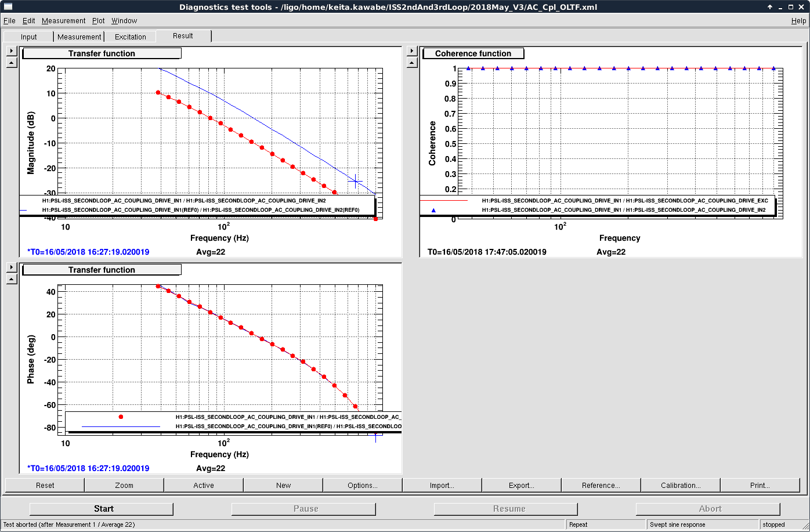Open the Plot menu

pos(98,20)
